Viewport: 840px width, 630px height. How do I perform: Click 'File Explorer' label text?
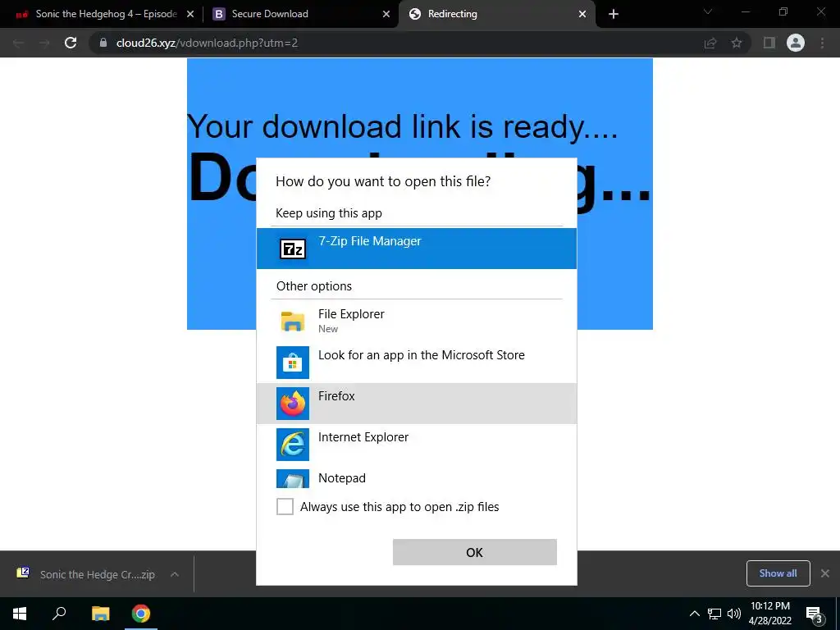coord(351,314)
